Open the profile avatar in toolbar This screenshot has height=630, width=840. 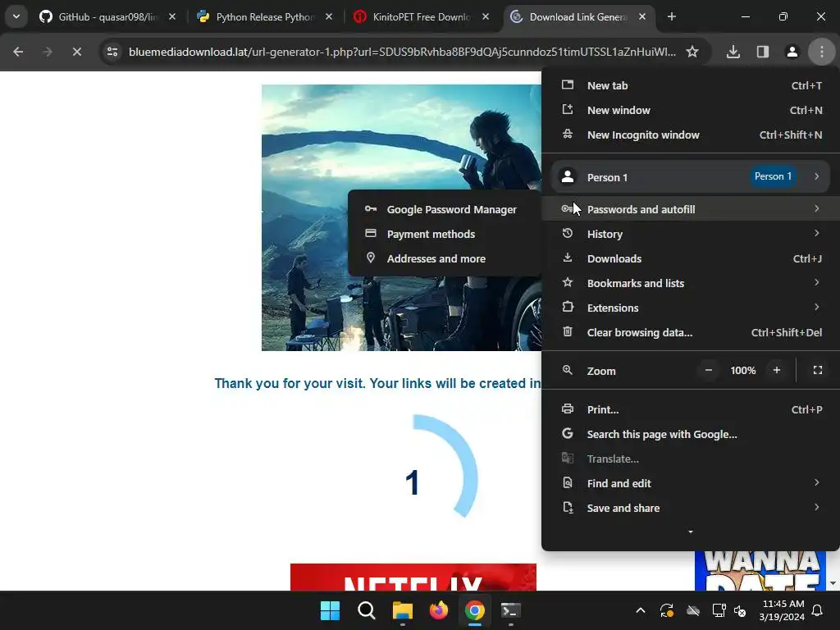click(792, 52)
